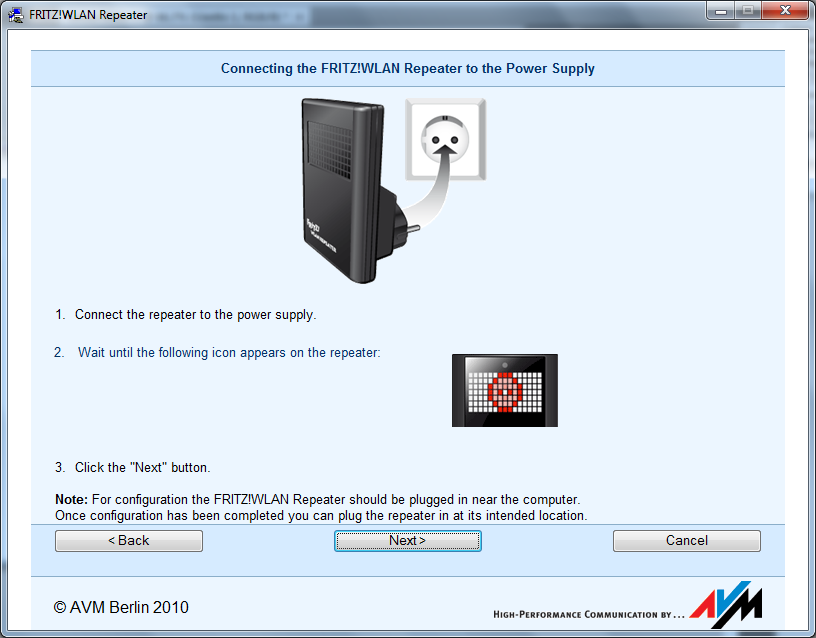The height and width of the screenshot is (638, 816).
Task: Click step 2 "Wait until the following icon" text
Action: point(229,353)
